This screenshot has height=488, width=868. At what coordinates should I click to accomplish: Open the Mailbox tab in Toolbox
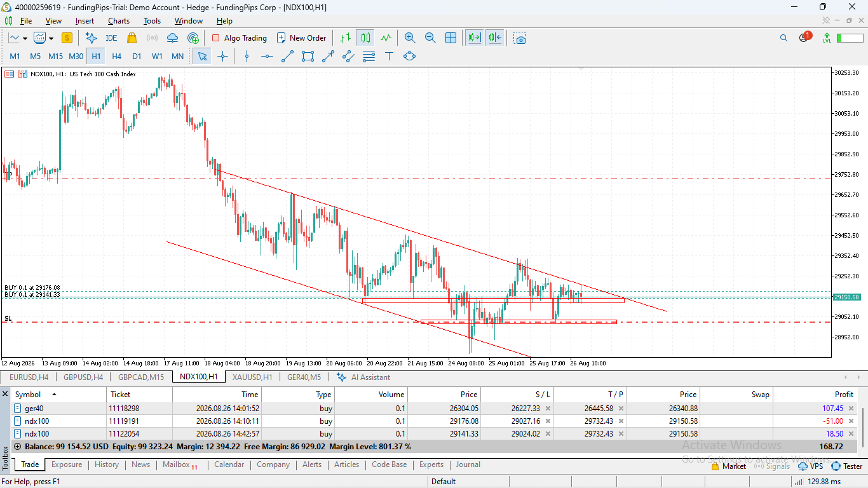coord(180,464)
